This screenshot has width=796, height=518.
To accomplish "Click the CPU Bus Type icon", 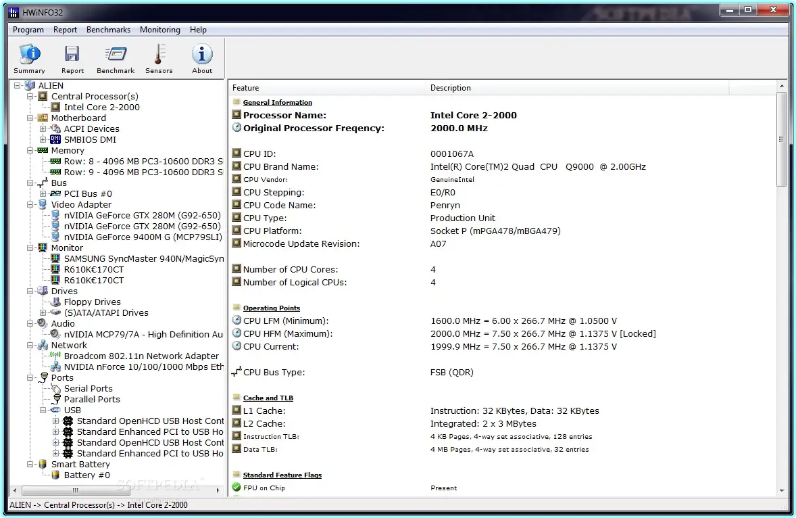I will (236, 372).
